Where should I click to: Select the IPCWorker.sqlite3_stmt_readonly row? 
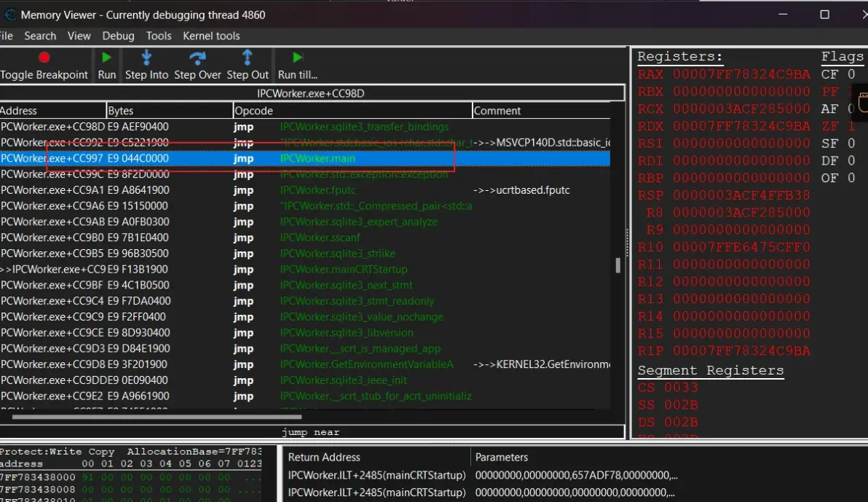coord(305,301)
